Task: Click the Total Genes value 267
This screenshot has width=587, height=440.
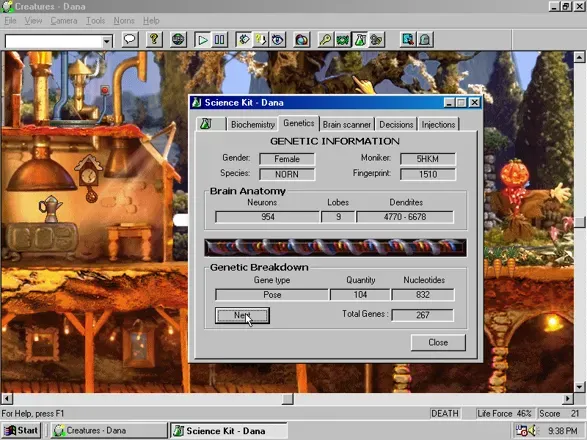Action: [x=423, y=315]
